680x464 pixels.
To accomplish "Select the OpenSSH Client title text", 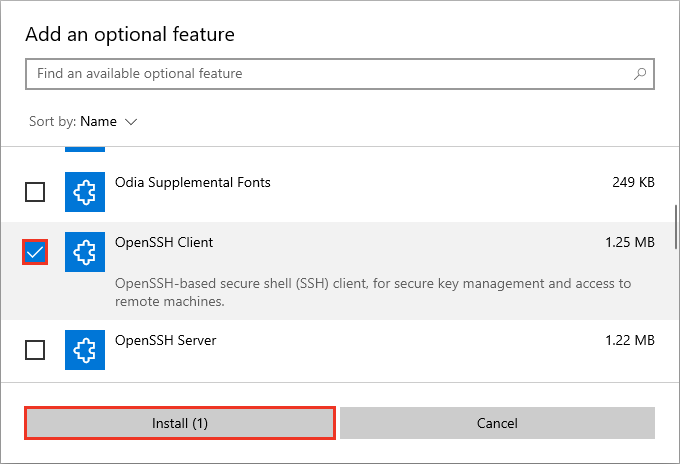I will tap(164, 243).
